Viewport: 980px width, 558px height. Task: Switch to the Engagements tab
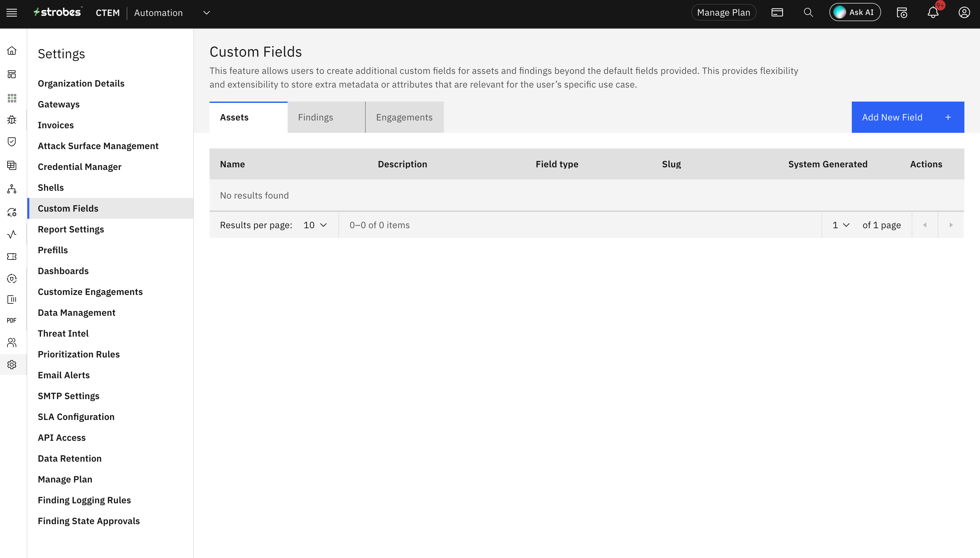pos(404,117)
